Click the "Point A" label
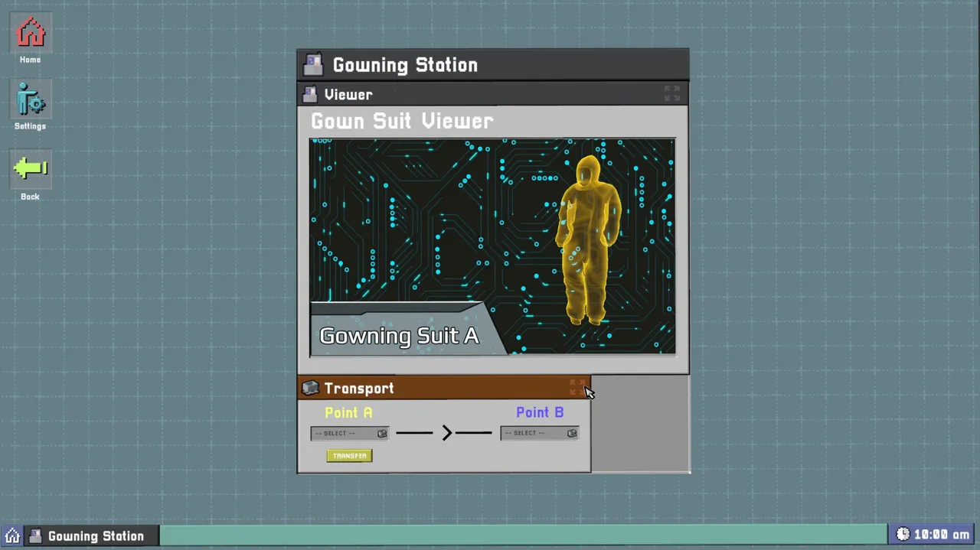Screen dimensions: 980x550 click(x=348, y=412)
